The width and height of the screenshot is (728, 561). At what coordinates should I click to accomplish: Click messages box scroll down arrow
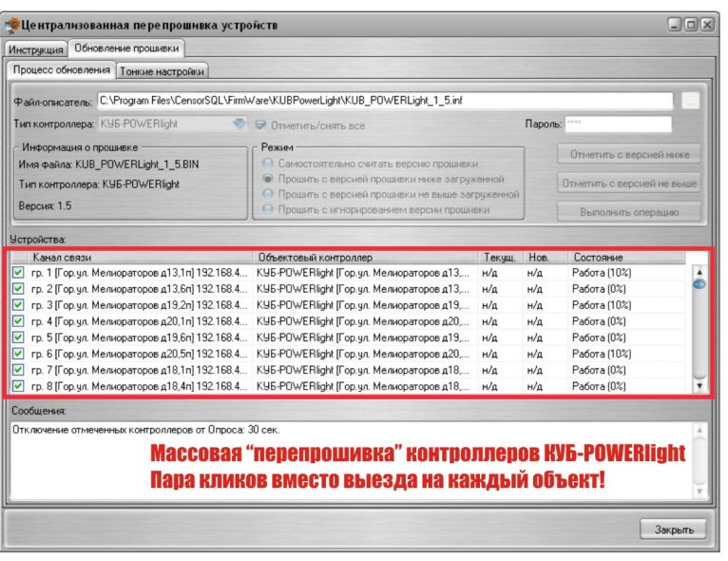pos(699,491)
